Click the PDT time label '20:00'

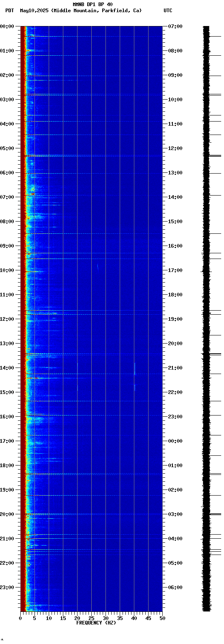point(7,514)
